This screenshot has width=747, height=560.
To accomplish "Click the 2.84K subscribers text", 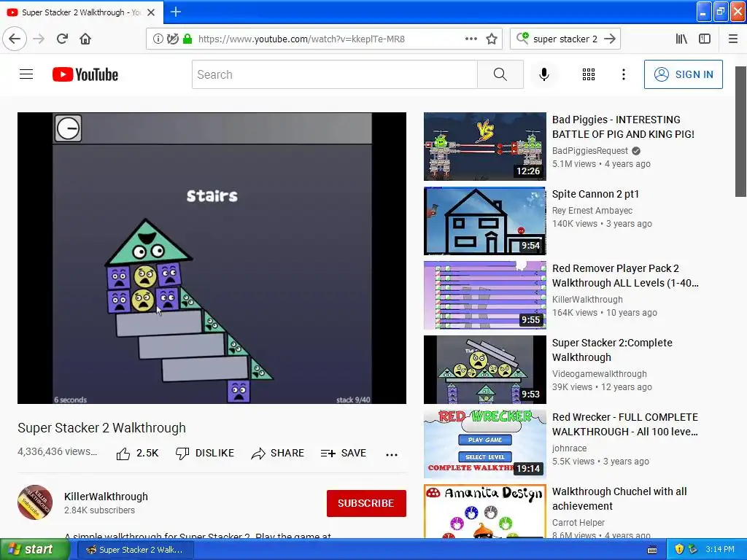I will click(x=99, y=510).
